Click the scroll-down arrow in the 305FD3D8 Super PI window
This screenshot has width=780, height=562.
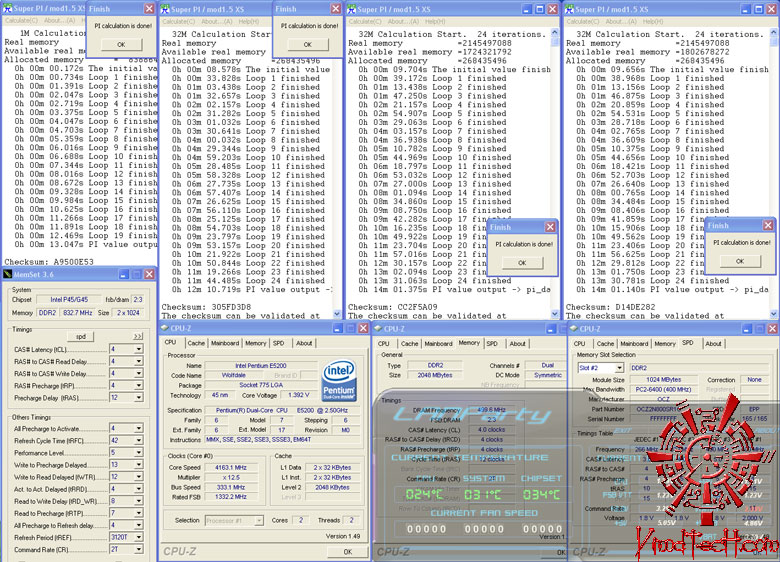[x=337, y=314]
